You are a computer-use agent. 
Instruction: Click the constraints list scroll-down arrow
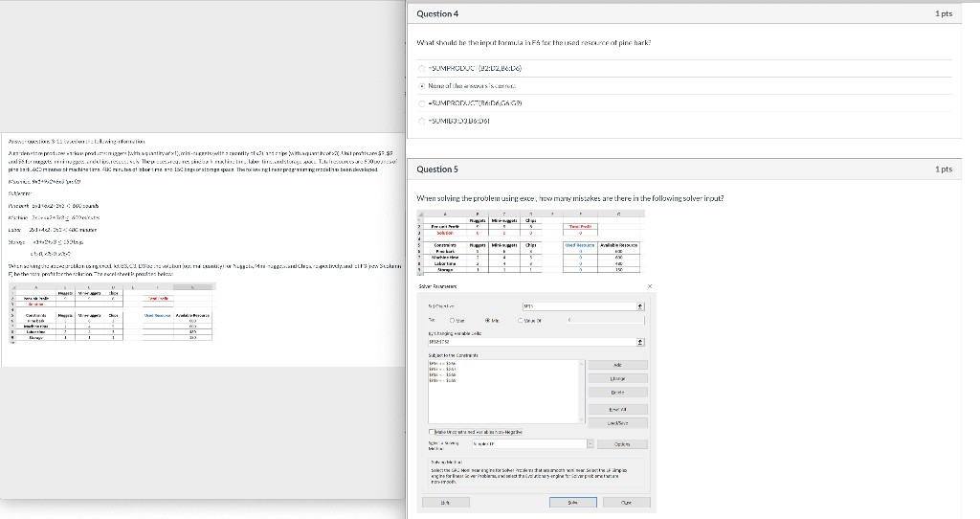click(x=582, y=419)
